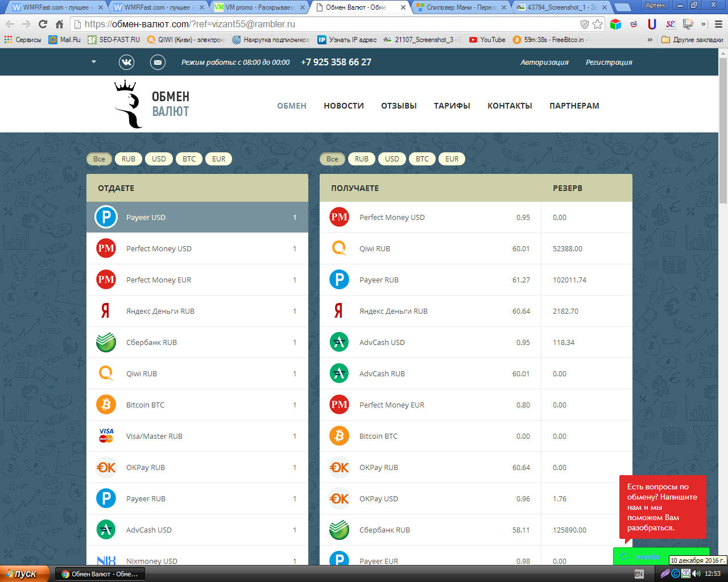Click AdvCash USD icon in Отдаете list
728x582 pixels.
[x=106, y=530]
